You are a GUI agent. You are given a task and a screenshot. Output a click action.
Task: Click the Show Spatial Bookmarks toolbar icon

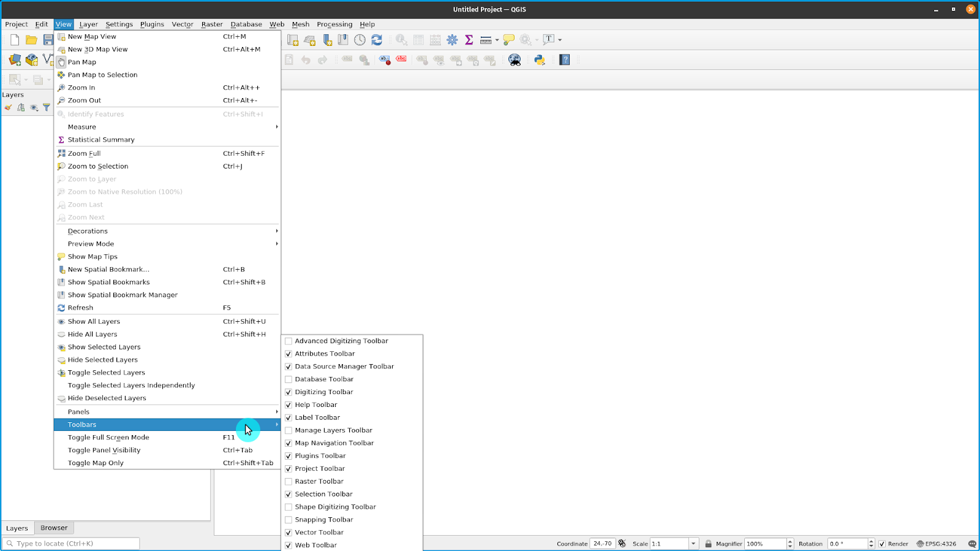[343, 40]
